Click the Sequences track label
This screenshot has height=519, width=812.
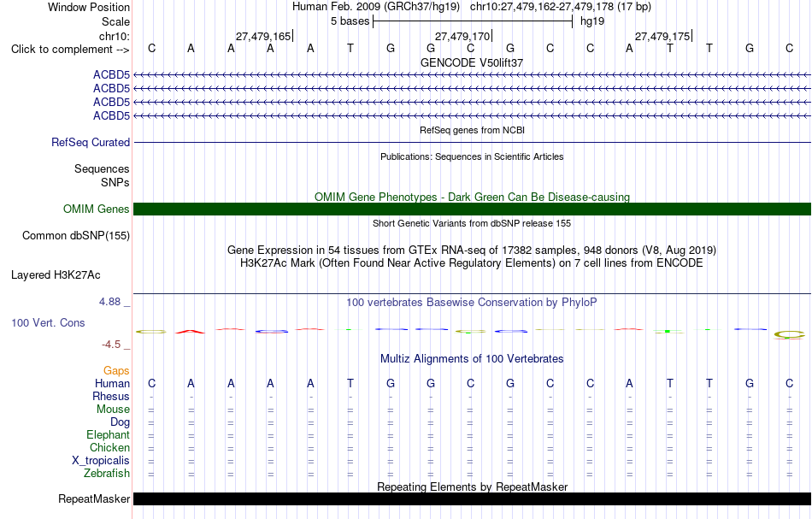[102, 168]
